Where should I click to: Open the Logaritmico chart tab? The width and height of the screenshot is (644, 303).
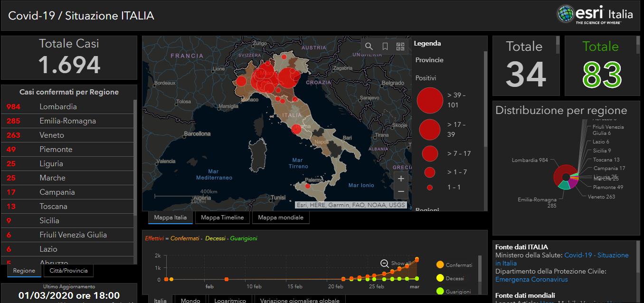[230, 300]
